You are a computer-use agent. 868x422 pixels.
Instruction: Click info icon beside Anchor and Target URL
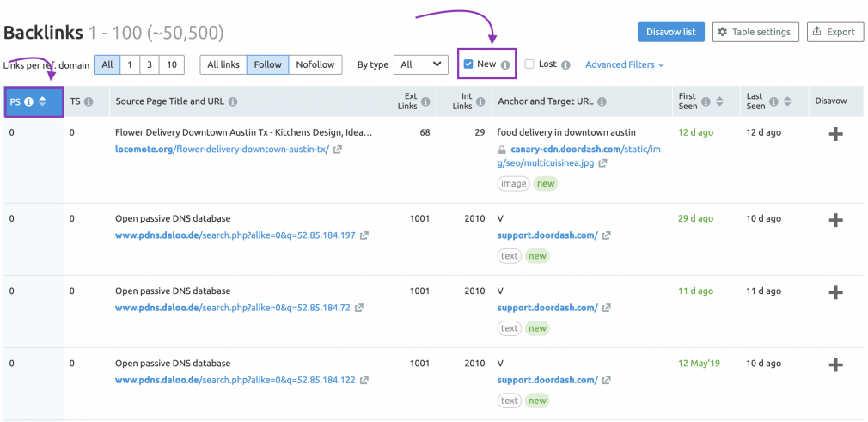click(602, 102)
